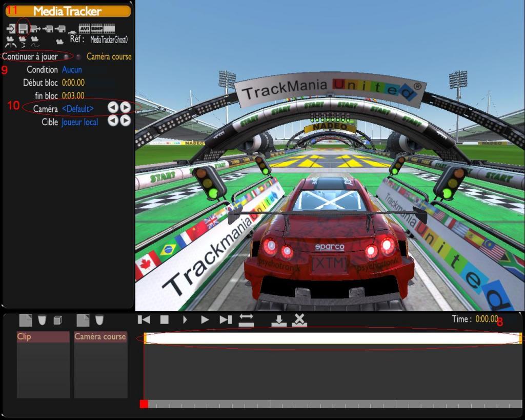Screen dimensions: 525x420
Task: Click the stretch block double-arrow icon
Action: tap(246, 320)
